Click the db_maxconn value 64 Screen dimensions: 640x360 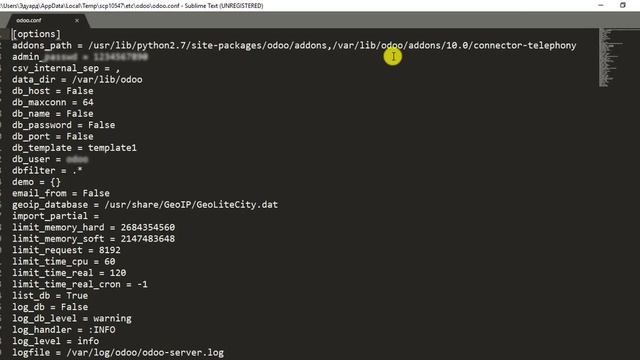pyautogui.click(x=88, y=102)
